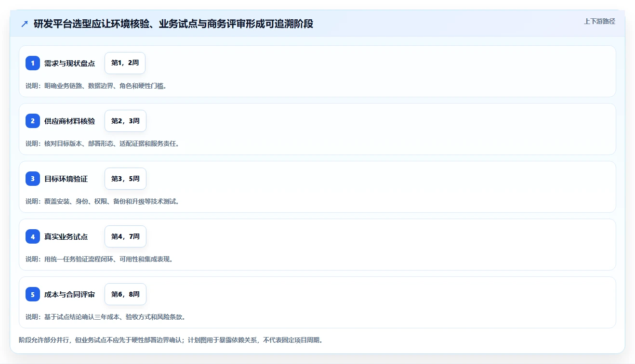This screenshot has width=635, height=364.
Task: Click step number 5 badge
Action: 33,294
